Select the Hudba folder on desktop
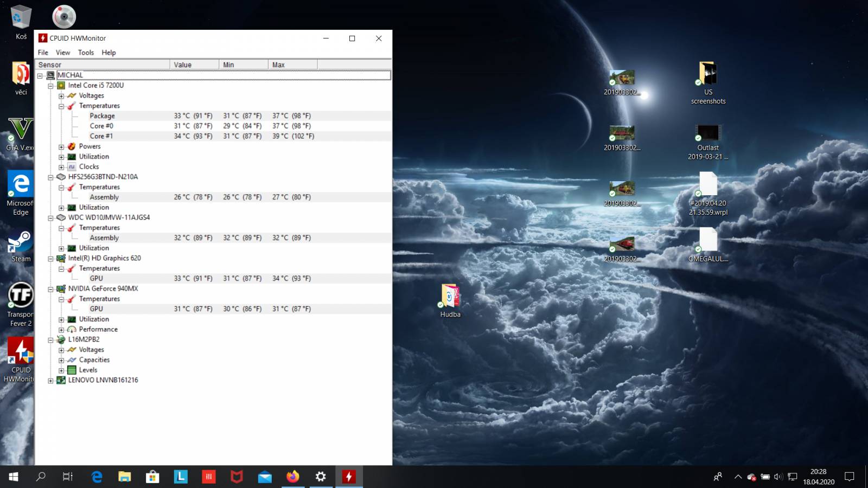868x488 pixels. tap(450, 301)
